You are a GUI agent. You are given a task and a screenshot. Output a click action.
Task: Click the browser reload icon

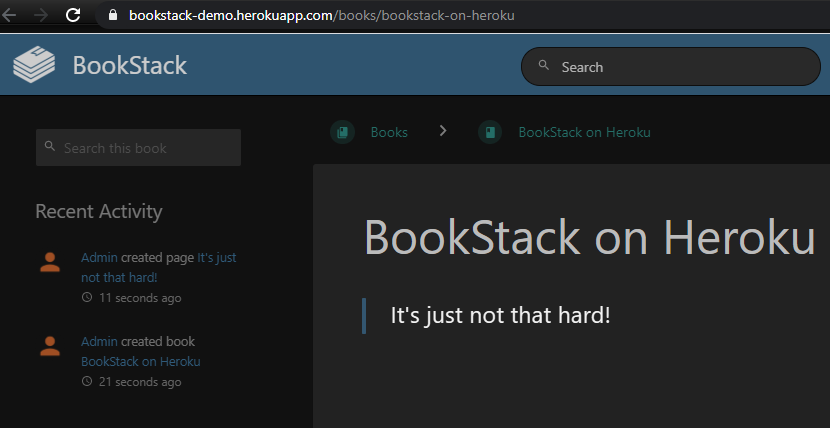[73, 15]
